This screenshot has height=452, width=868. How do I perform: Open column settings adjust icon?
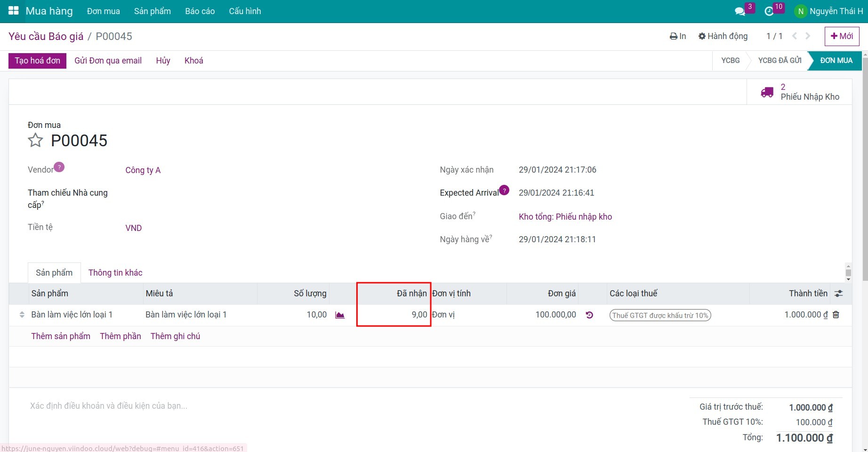click(x=838, y=293)
